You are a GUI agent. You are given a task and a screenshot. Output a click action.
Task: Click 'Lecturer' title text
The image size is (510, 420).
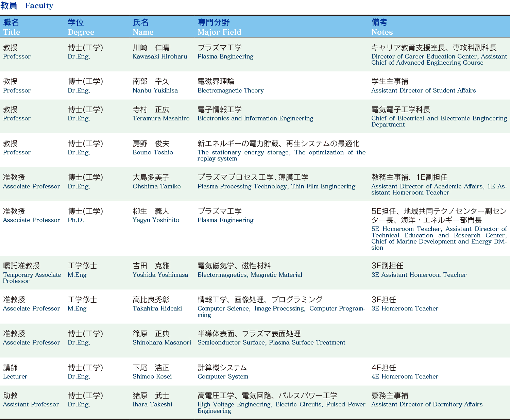pyautogui.click(x=15, y=376)
